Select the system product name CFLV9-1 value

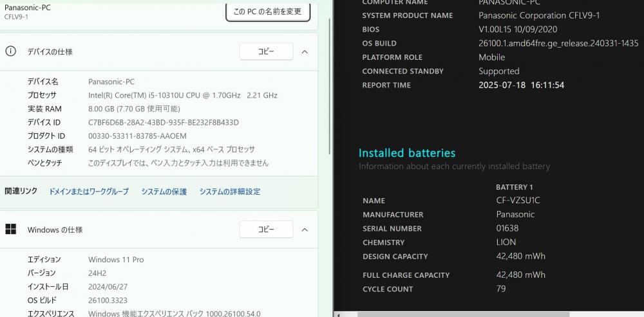click(539, 15)
